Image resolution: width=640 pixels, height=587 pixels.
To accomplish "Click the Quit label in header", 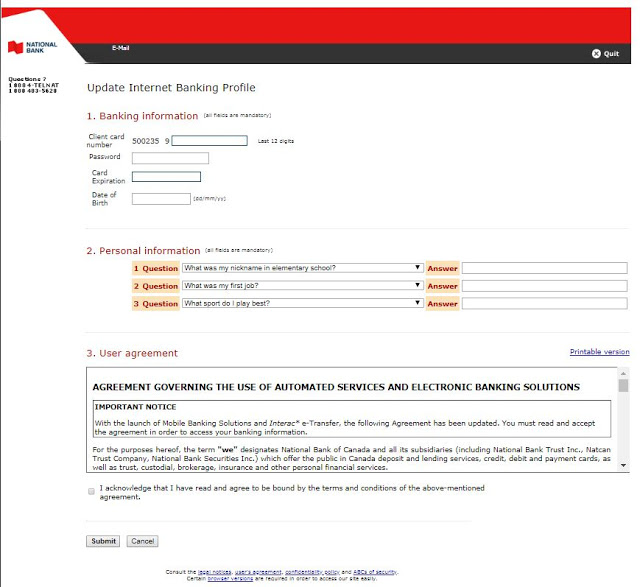I will (x=611, y=53).
